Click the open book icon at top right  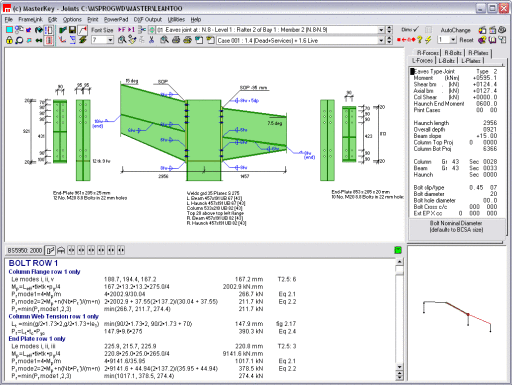pos(492,40)
